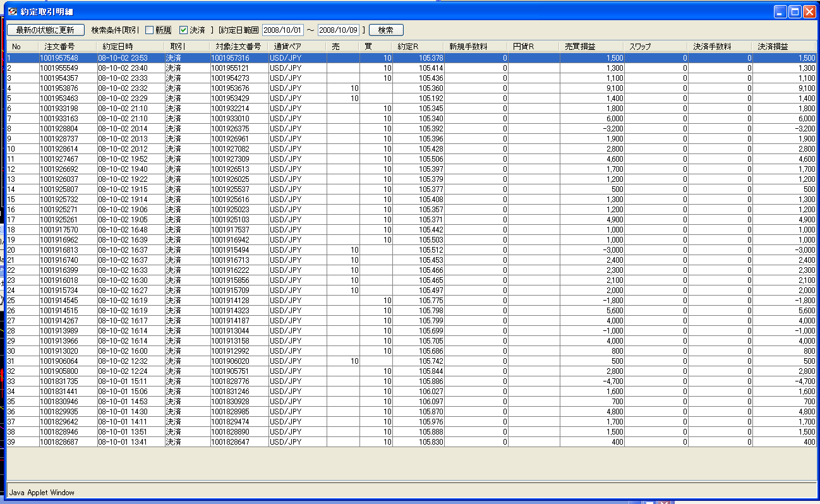The width and height of the screenshot is (820, 504).
Task: Click timestamp 08-10-02 16:00
Action: (131, 351)
